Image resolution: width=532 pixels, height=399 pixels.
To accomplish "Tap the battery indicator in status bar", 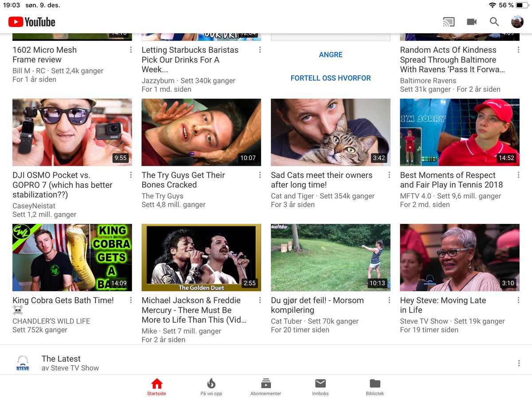I will [x=521, y=5].
